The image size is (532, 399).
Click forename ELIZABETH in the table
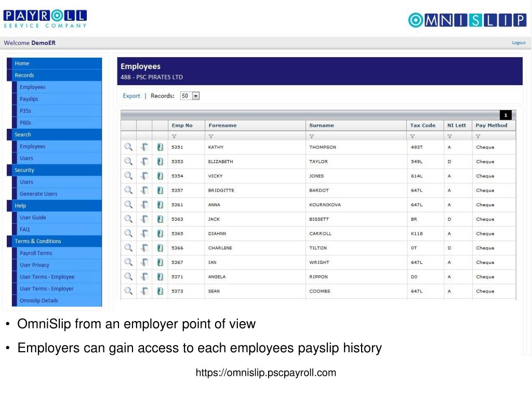pos(220,162)
